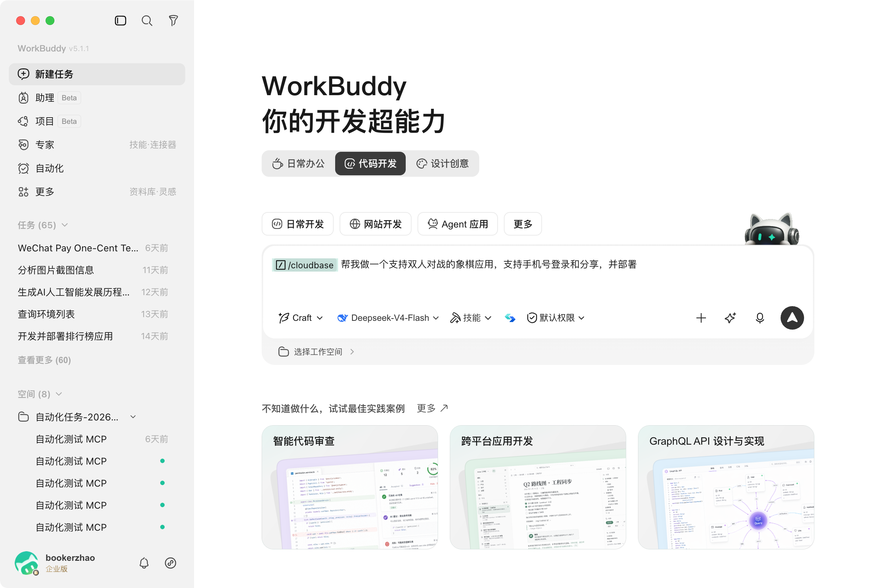This screenshot has width=882, height=588.
Task: Open GraphQL API 设计与实现 card
Action: click(x=726, y=487)
